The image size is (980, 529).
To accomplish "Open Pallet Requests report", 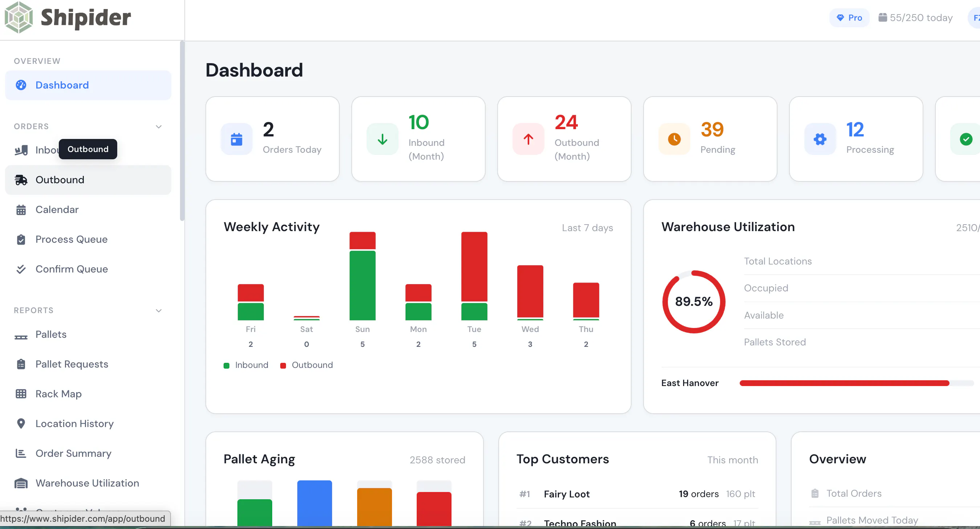I will (x=88, y=364).
